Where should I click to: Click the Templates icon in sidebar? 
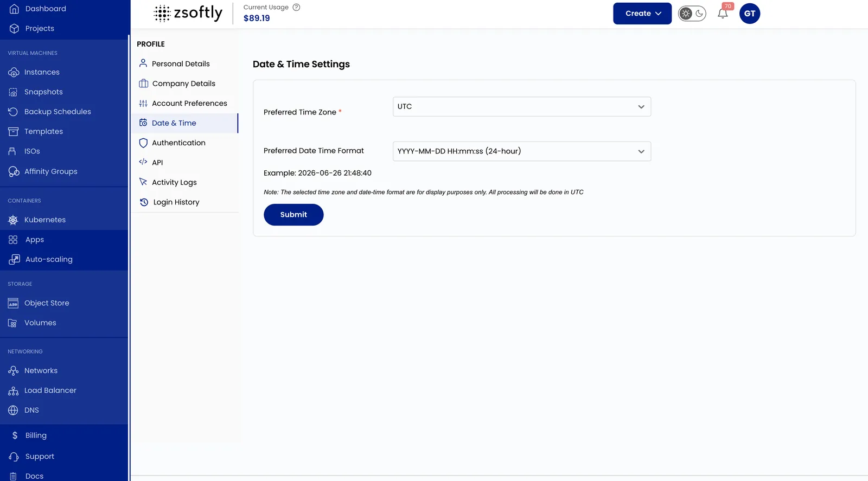(13, 132)
